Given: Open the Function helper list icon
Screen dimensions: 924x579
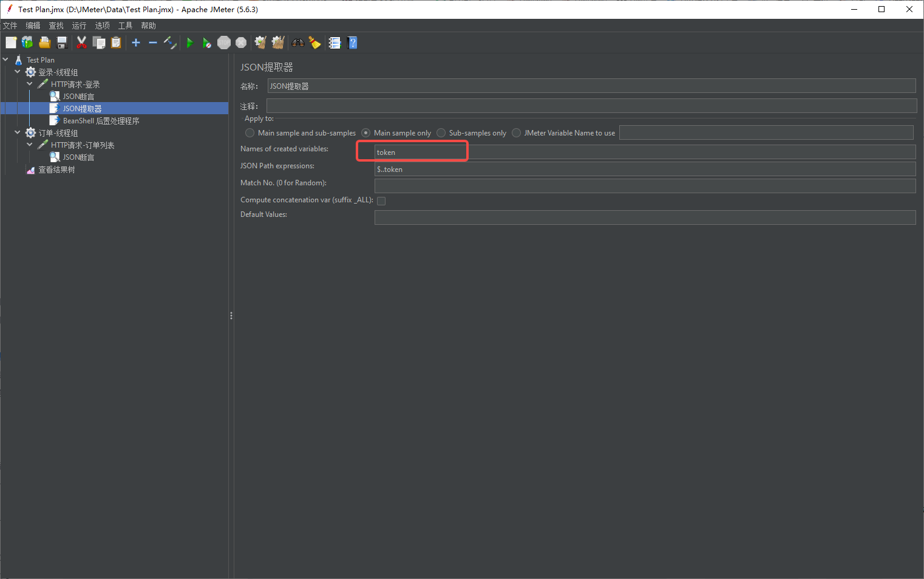Looking at the screenshot, I should pyautogui.click(x=335, y=43).
